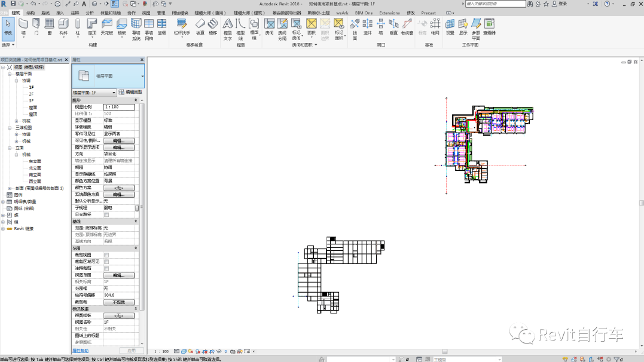Click the Save icon in quick access toolbar

tap(13, 4)
